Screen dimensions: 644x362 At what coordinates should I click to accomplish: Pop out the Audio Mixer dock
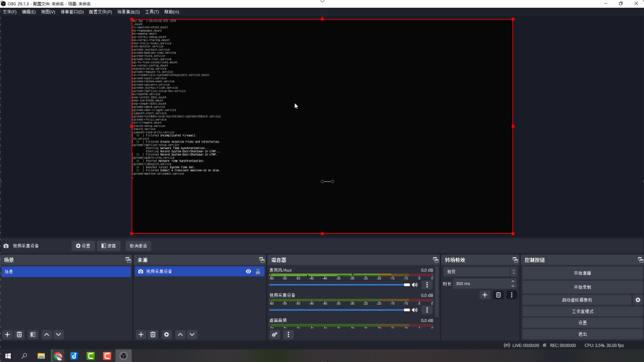435,259
